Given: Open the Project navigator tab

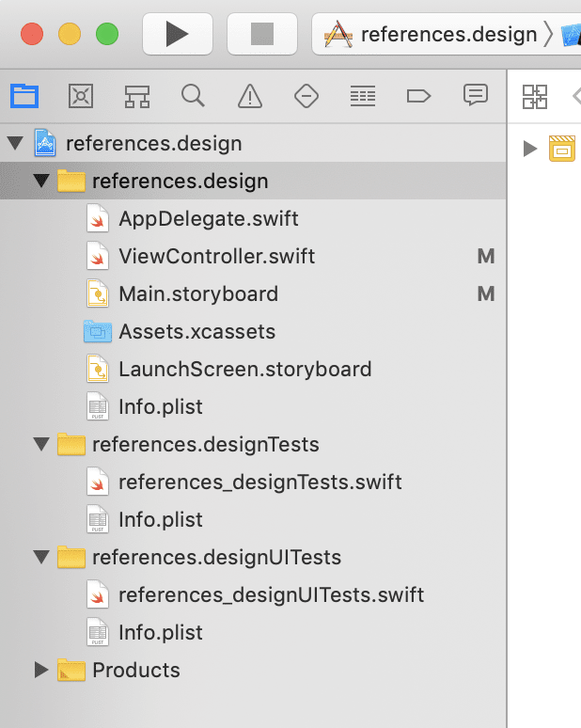Looking at the screenshot, I should pos(24,95).
